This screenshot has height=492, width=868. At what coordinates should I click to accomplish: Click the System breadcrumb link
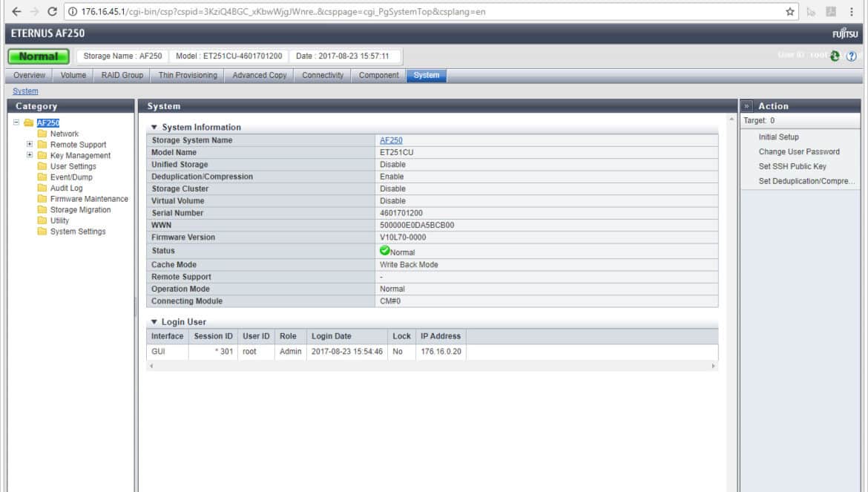pyautogui.click(x=25, y=91)
